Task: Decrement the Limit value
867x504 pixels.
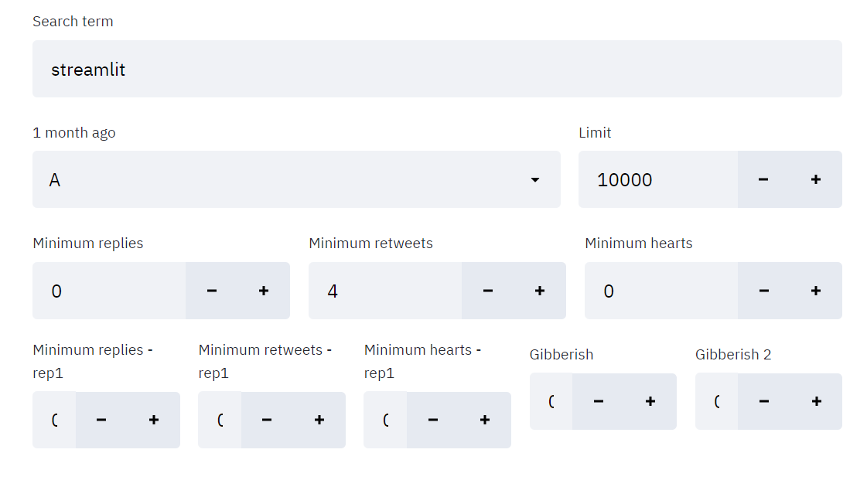Action: coord(763,179)
